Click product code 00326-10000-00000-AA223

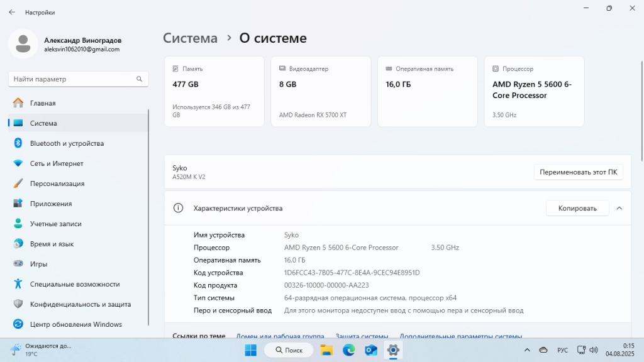(326, 285)
